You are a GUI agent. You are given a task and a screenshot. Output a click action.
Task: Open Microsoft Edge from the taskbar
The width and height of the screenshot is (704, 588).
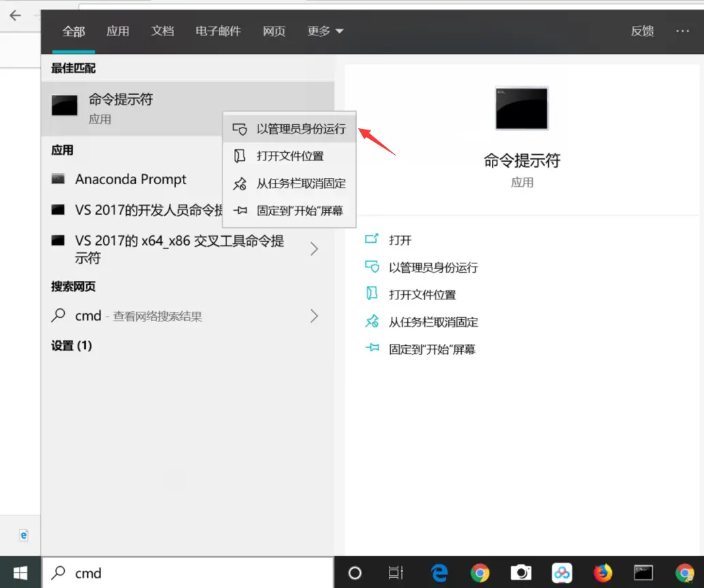click(439, 573)
